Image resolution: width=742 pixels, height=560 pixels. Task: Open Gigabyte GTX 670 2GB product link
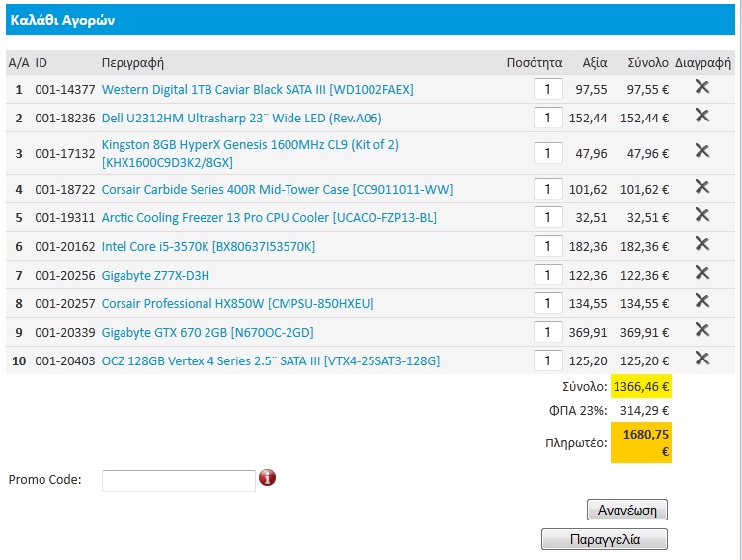207,333
